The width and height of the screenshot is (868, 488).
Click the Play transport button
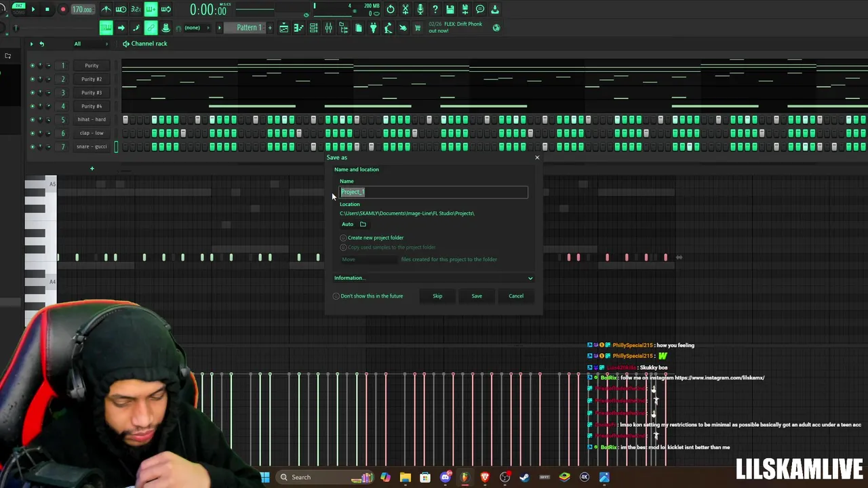(33, 9)
